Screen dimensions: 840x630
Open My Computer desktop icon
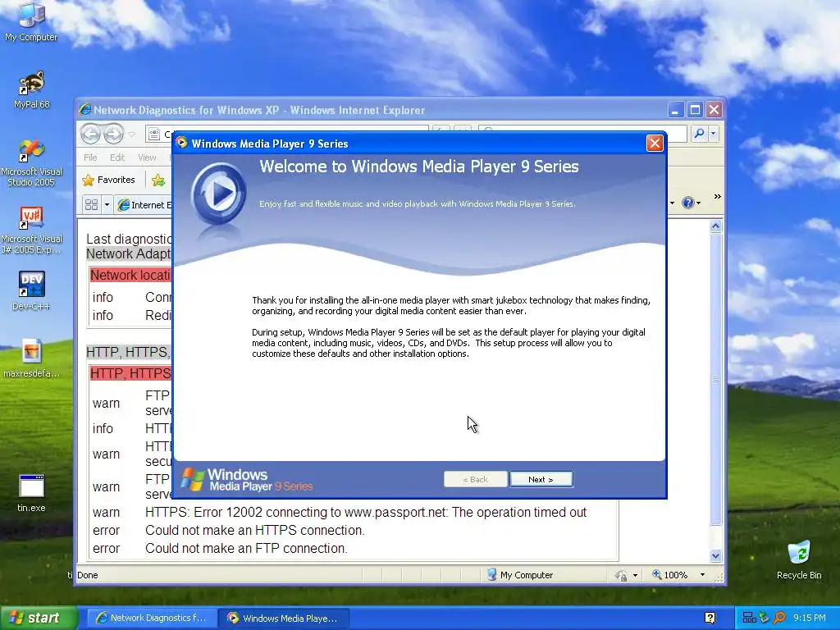[31, 22]
